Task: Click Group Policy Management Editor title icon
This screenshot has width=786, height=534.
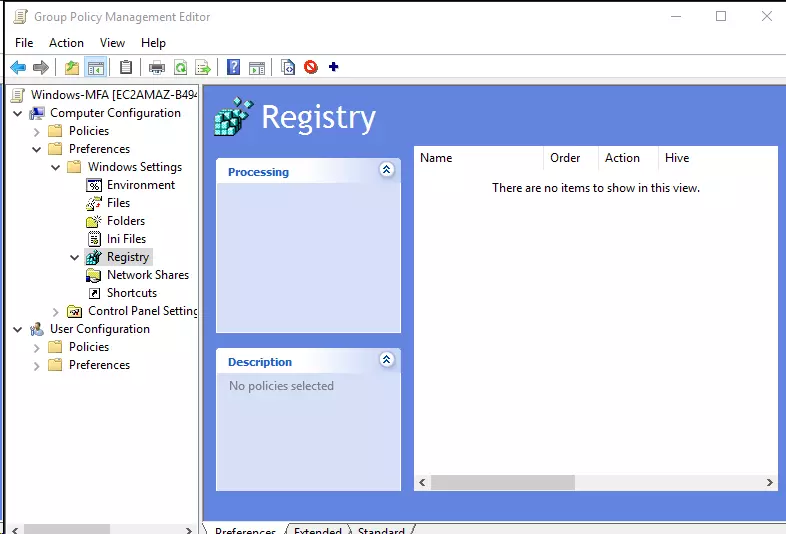Action: tap(20, 17)
